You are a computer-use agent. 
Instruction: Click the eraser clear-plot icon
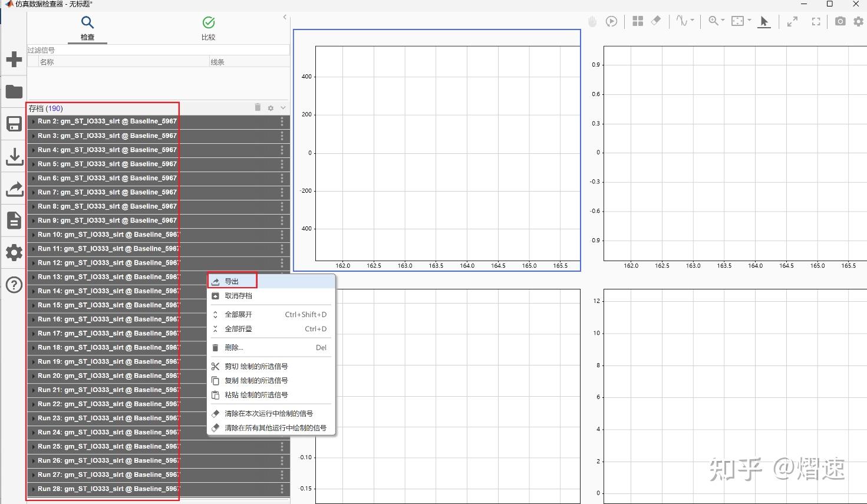655,21
